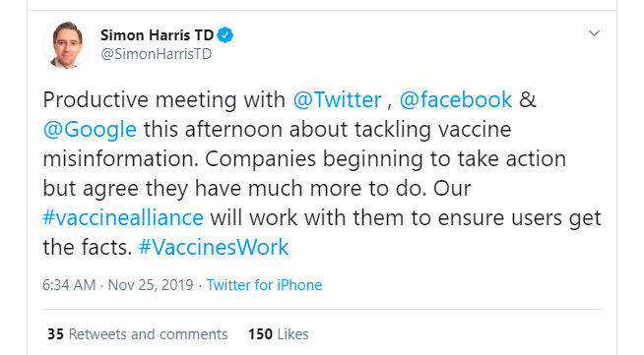View the 35 Retweets and comments

click(137, 334)
